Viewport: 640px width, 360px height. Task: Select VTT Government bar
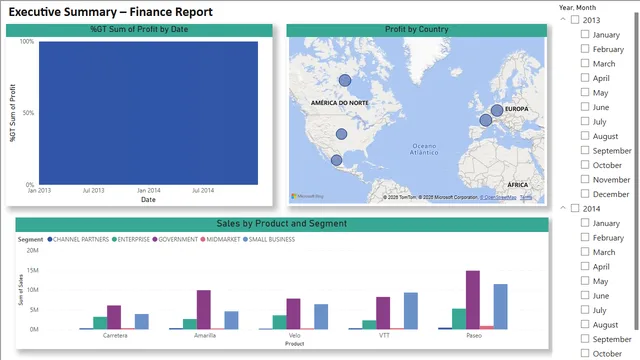point(383,313)
